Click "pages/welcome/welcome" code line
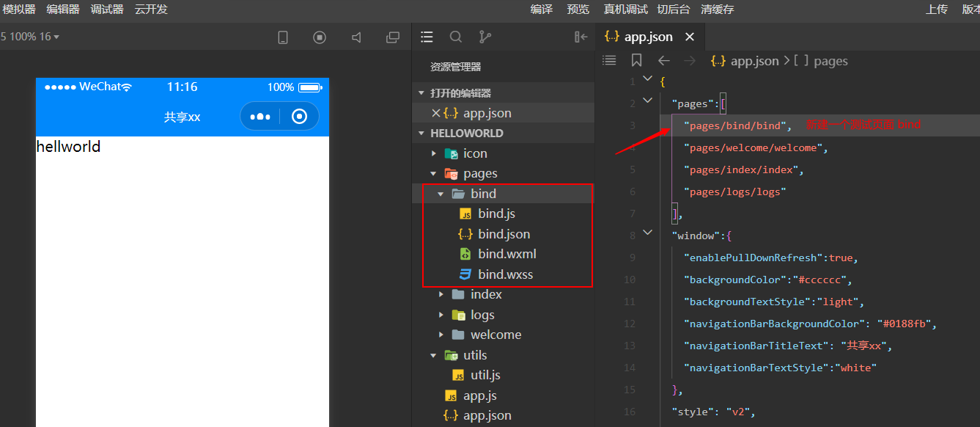The height and width of the screenshot is (427, 980). coord(756,148)
